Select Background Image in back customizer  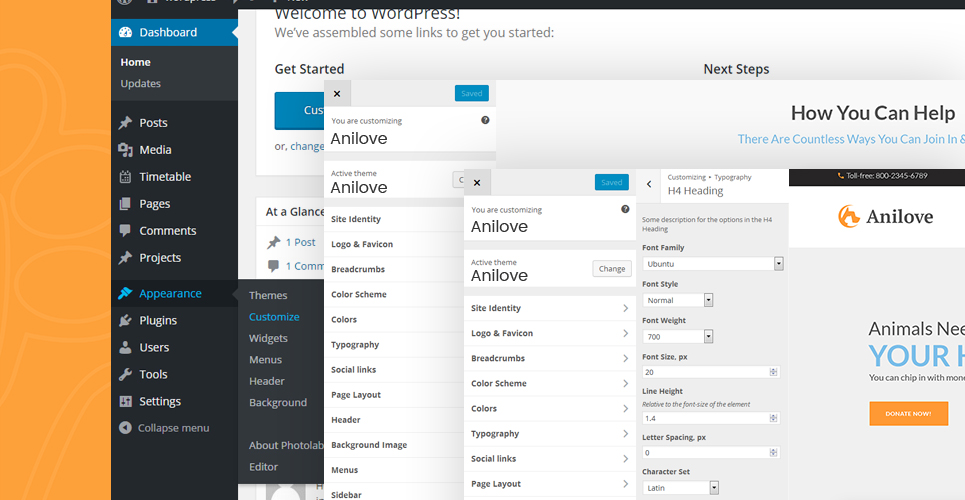(394, 445)
